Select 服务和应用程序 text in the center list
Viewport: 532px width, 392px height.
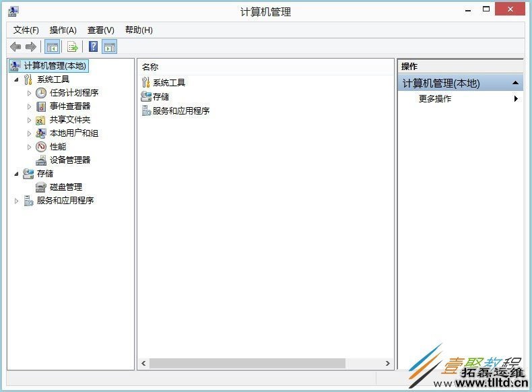(x=181, y=110)
